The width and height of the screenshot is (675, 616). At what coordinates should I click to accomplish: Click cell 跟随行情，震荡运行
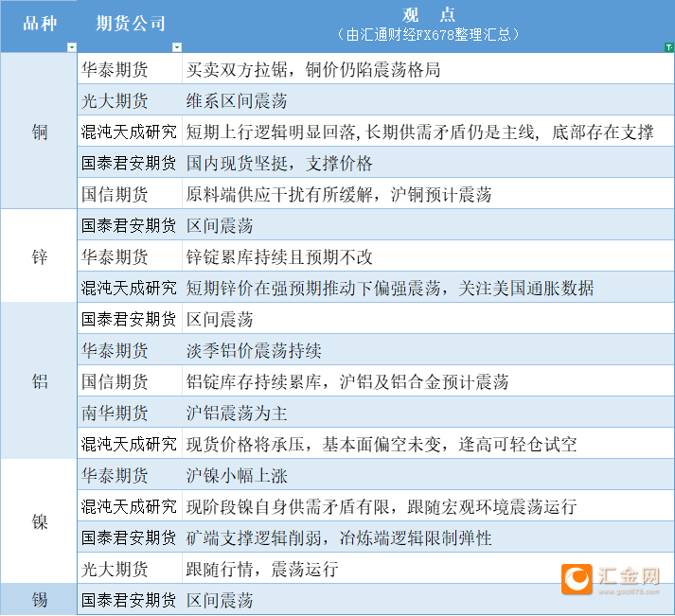(x=428, y=568)
